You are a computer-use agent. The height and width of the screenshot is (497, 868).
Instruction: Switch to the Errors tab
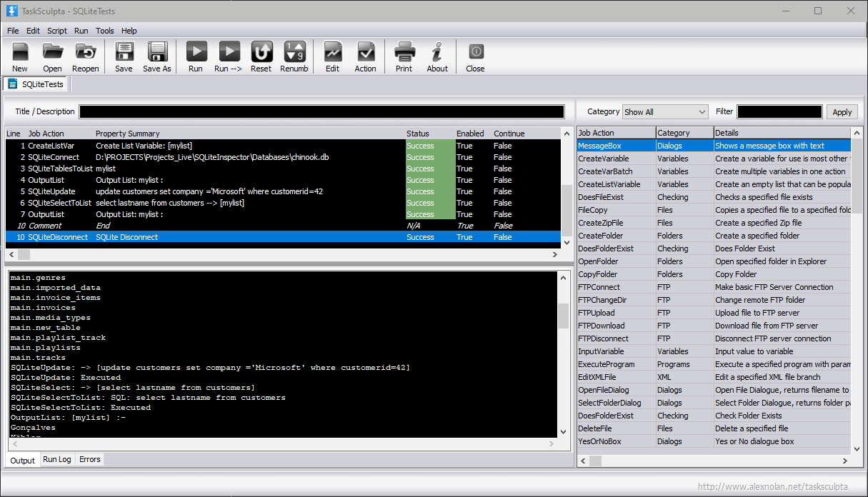[89, 459]
